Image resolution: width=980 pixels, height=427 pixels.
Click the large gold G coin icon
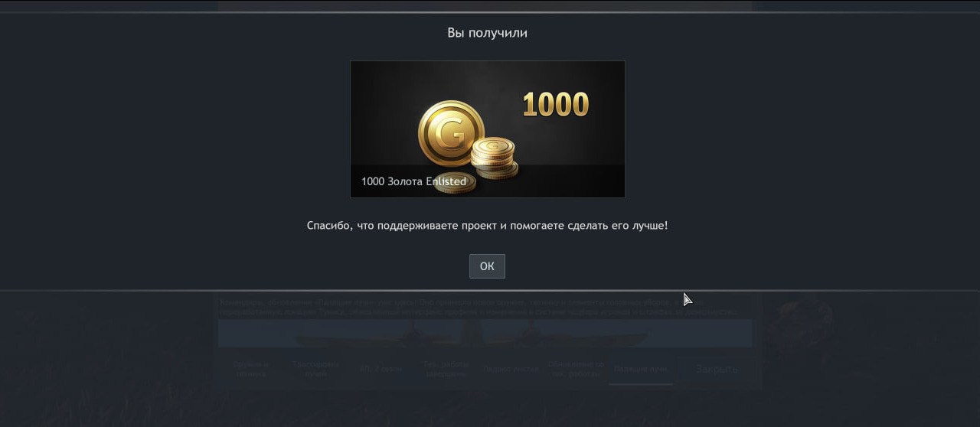(451, 133)
